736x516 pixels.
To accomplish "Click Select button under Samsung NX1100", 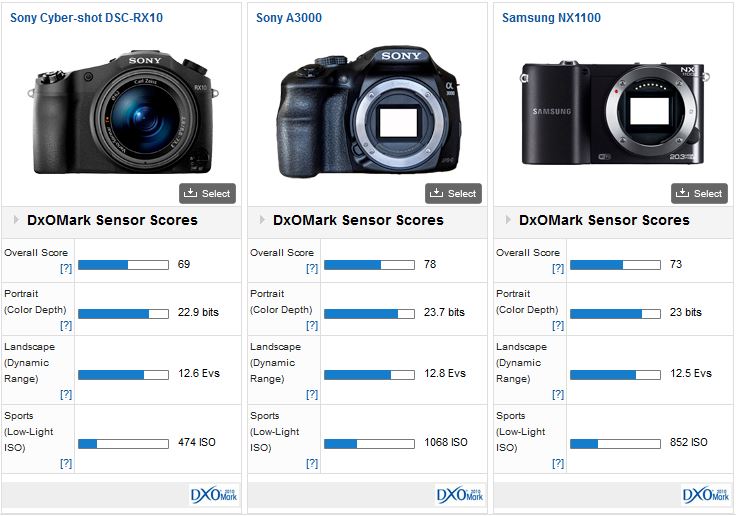I will 699,193.
